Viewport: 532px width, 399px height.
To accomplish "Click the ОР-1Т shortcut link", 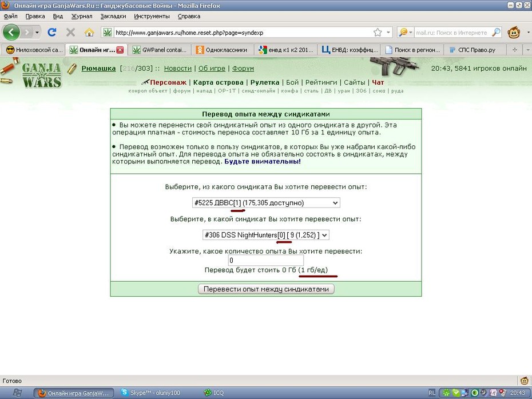I will click(227, 91).
